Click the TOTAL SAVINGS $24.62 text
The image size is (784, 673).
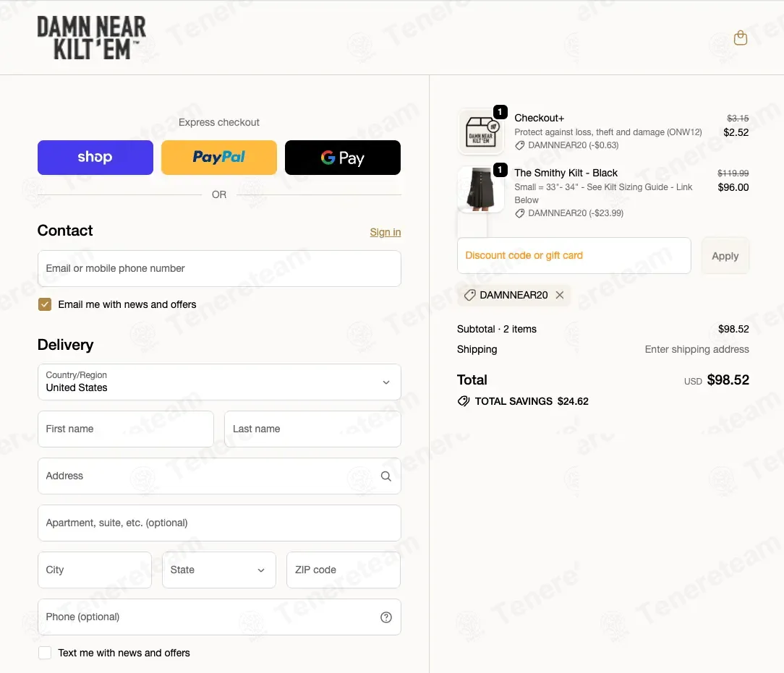[532, 401]
